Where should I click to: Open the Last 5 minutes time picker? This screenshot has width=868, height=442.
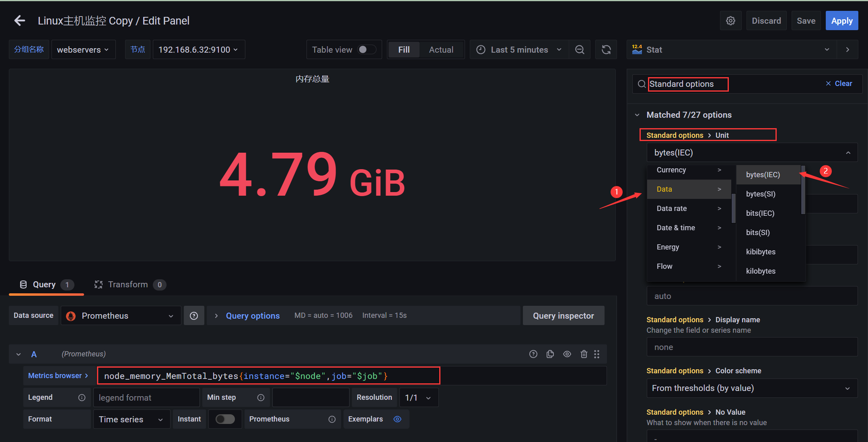519,49
